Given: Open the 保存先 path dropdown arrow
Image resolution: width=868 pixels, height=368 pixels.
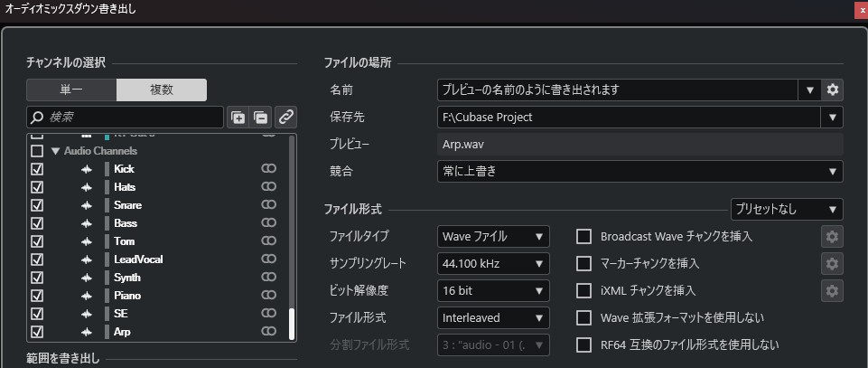Looking at the screenshot, I should (831, 117).
